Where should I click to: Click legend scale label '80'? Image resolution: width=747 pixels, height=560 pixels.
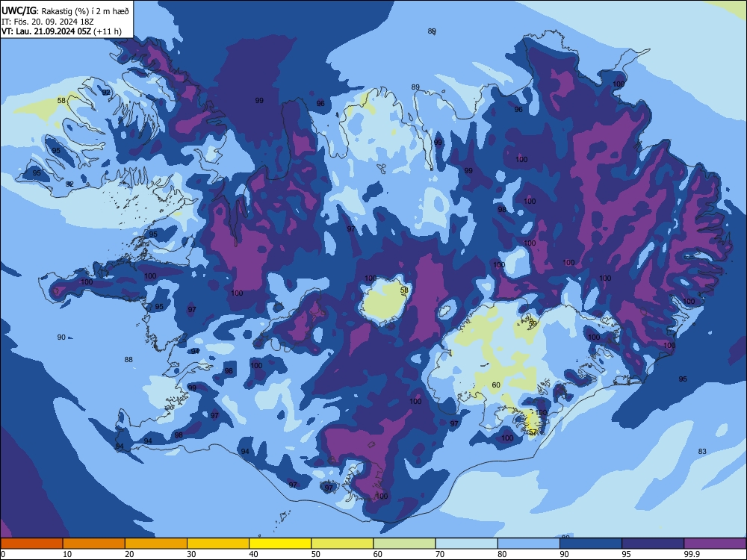[x=502, y=554]
